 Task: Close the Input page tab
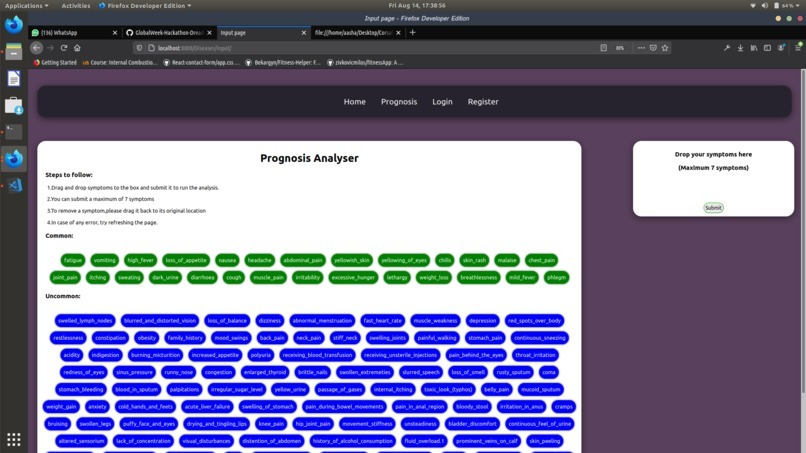coord(303,32)
